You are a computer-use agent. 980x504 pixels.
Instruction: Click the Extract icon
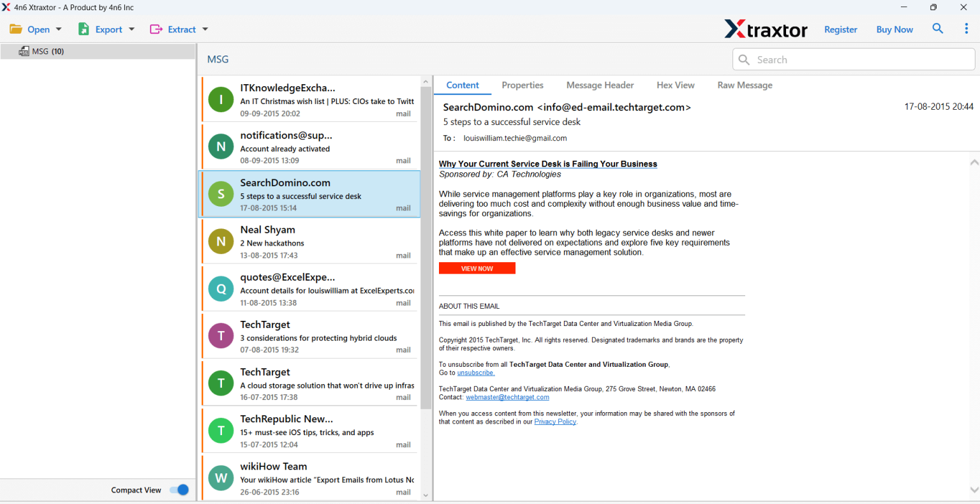tap(156, 29)
